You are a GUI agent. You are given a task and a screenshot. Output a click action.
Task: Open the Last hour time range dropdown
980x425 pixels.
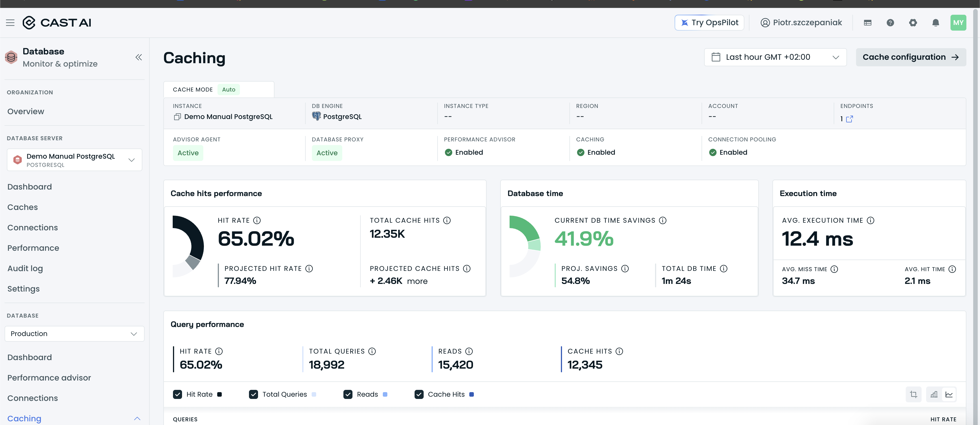[x=775, y=58]
